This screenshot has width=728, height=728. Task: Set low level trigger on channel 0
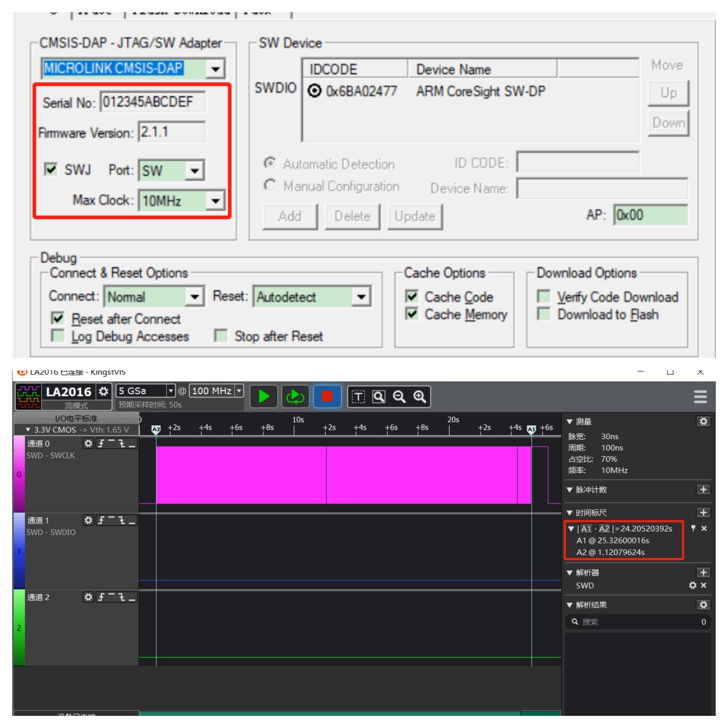click(132, 443)
